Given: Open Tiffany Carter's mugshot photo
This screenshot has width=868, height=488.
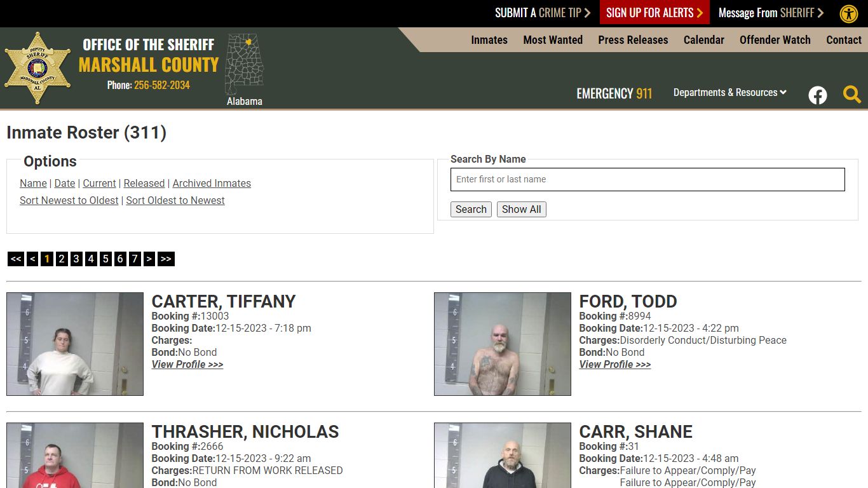Looking at the screenshot, I should [75, 344].
